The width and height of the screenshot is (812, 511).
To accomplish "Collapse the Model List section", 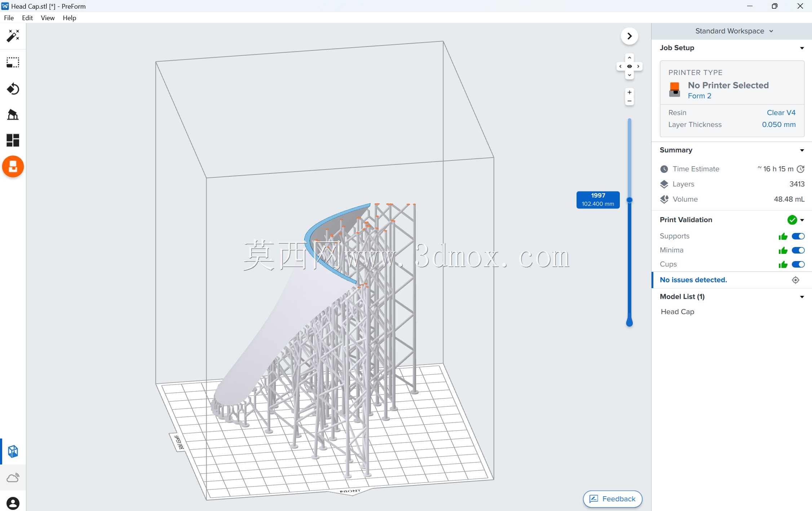I will (x=802, y=297).
